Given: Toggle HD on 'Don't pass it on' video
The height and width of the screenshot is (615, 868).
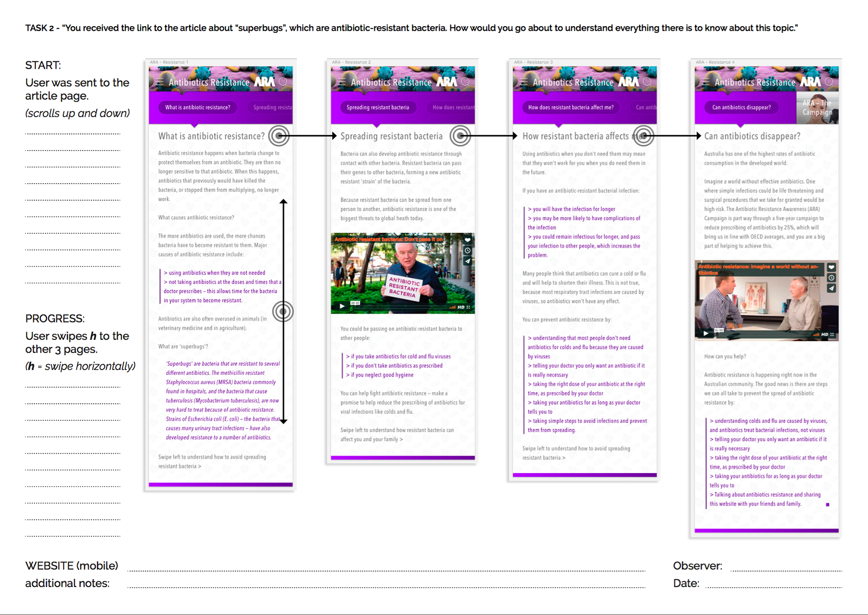Looking at the screenshot, I should coord(461,307).
